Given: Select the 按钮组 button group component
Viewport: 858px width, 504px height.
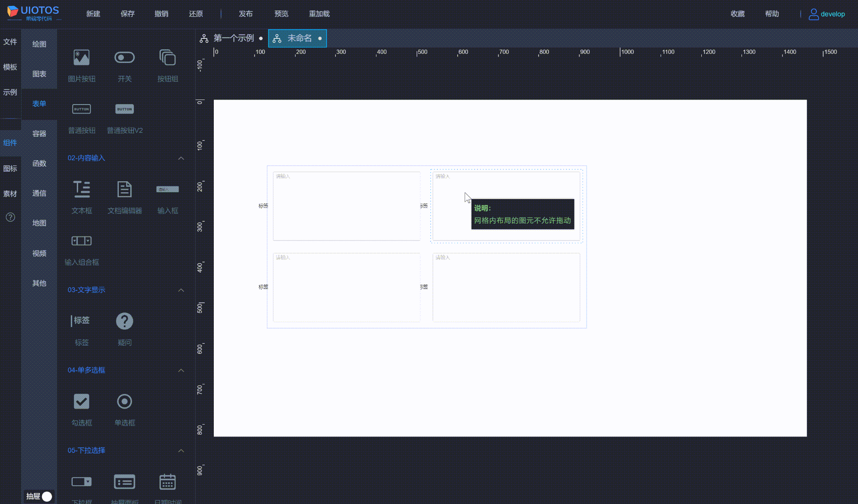Looking at the screenshot, I should pyautogui.click(x=167, y=58).
